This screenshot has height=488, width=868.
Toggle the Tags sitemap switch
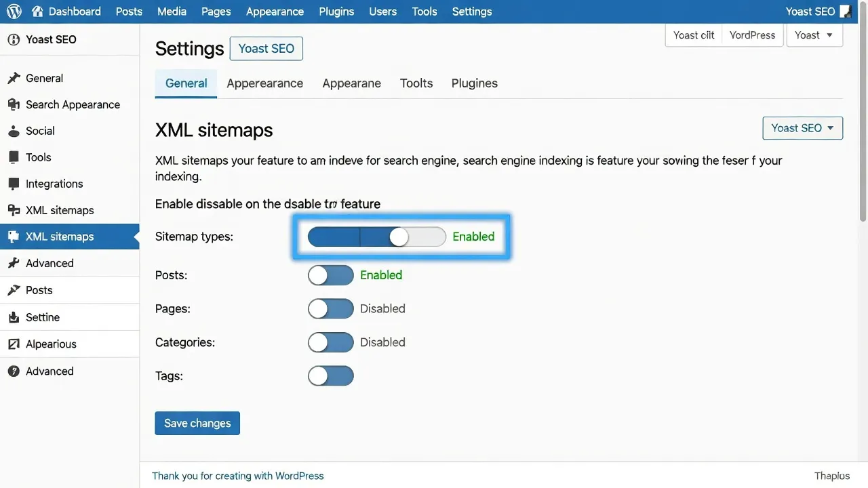click(x=331, y=375)
